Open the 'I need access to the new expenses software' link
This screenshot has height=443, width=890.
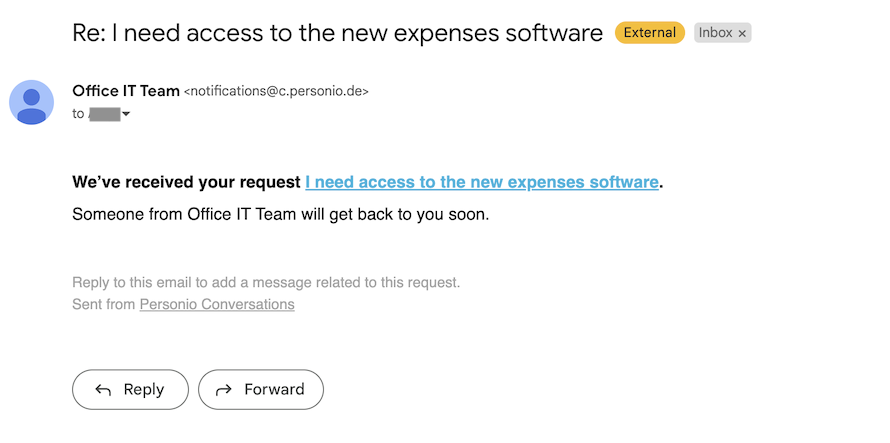[x=482, y=182]
